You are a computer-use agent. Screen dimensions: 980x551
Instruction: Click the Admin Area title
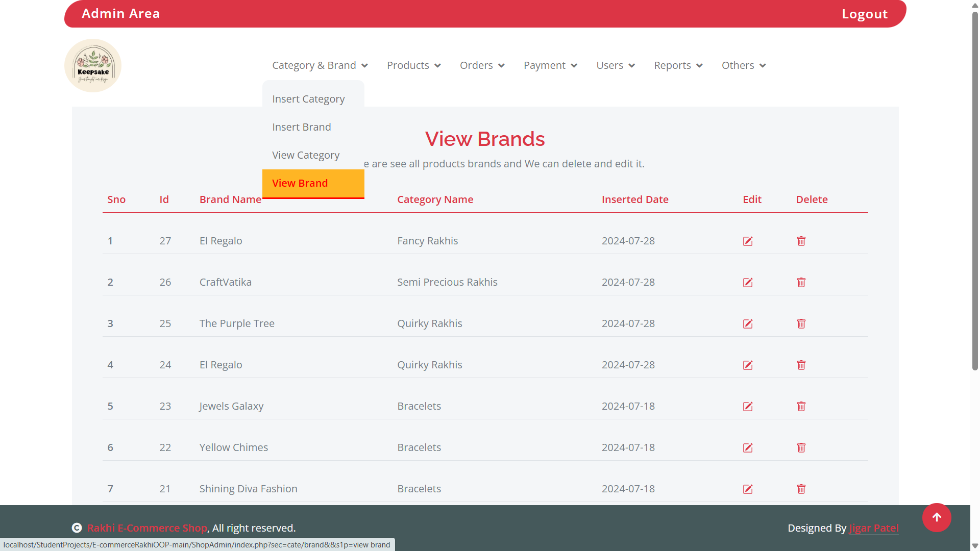click(x=121, y=13)
